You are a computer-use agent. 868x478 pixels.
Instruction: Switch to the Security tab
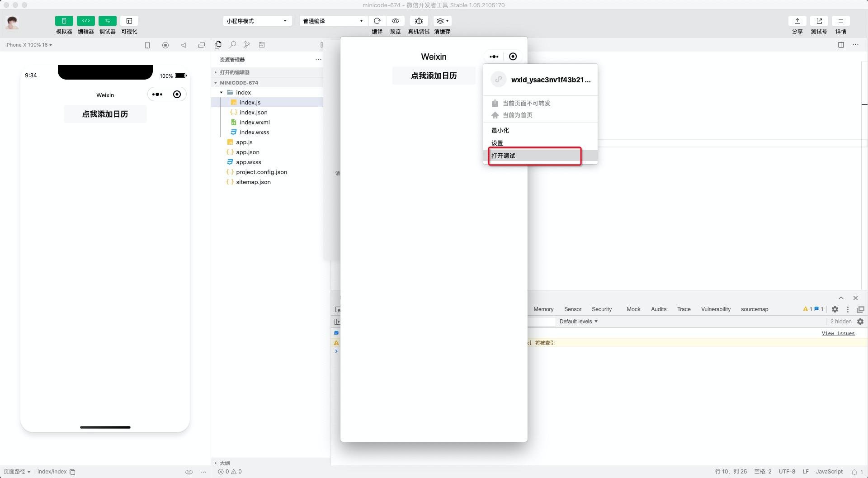click(602, 309)
